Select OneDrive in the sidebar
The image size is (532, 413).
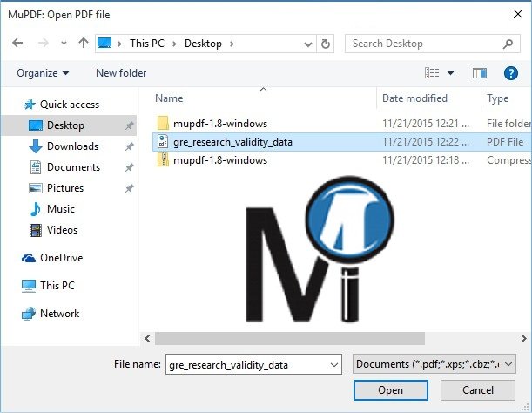click(62, 258)
